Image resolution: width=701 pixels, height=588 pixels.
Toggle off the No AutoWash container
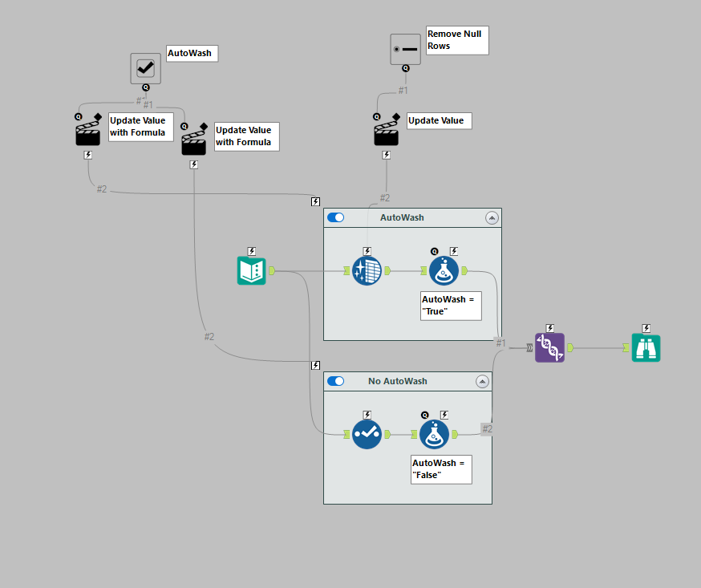click(x=335, y=381)
